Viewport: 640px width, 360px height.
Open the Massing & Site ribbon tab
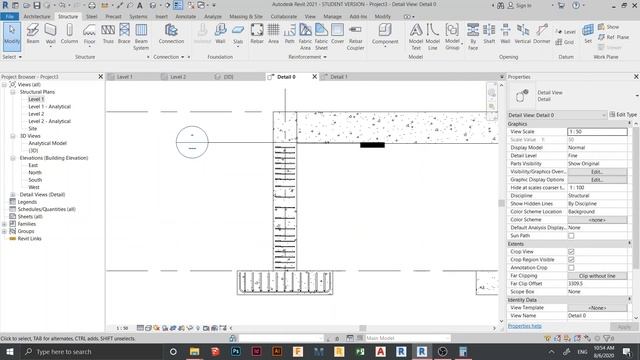coord(246,16)
